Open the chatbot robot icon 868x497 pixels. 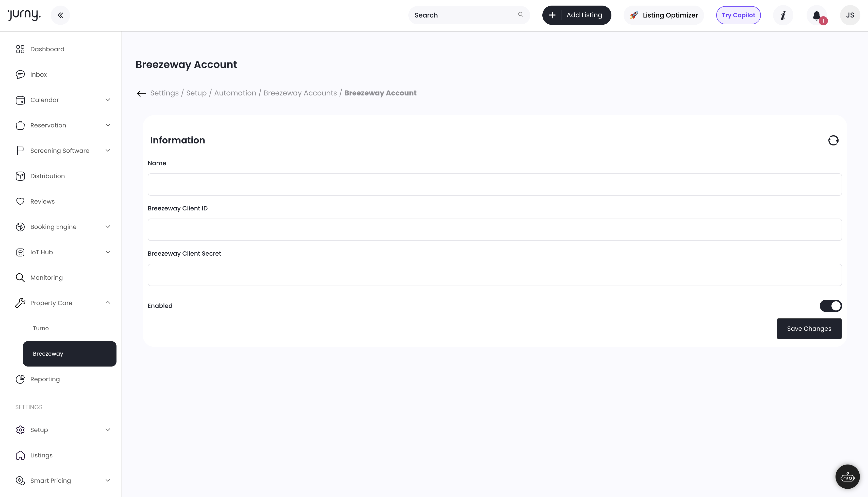tap(847, 477)
